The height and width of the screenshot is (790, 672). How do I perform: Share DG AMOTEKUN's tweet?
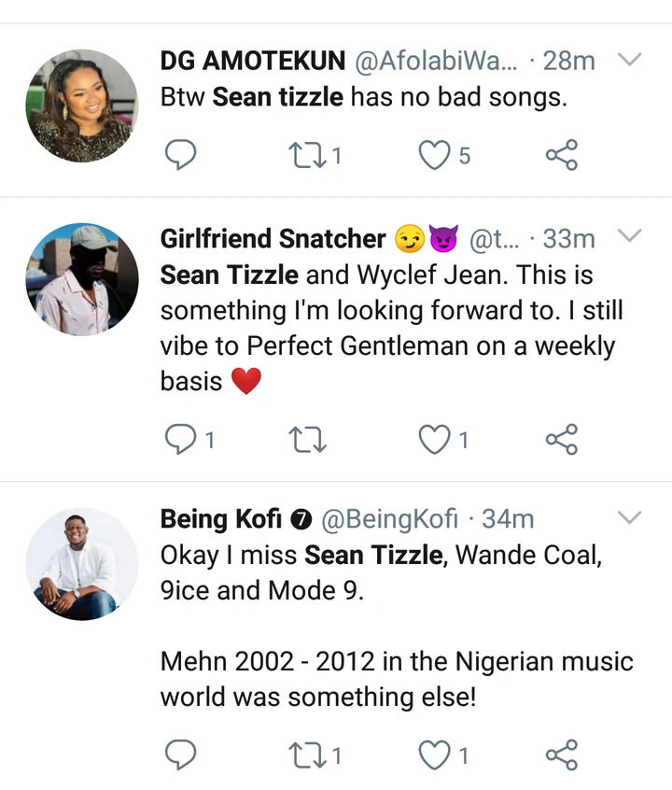[561, 155]
